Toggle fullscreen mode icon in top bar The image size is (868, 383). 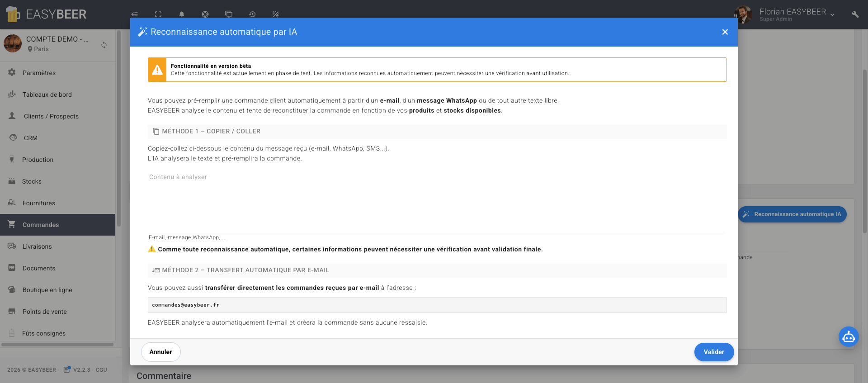point(158,14)
